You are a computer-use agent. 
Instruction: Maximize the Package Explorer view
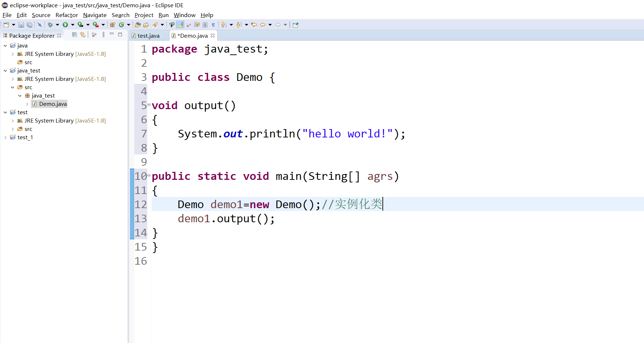120,35
